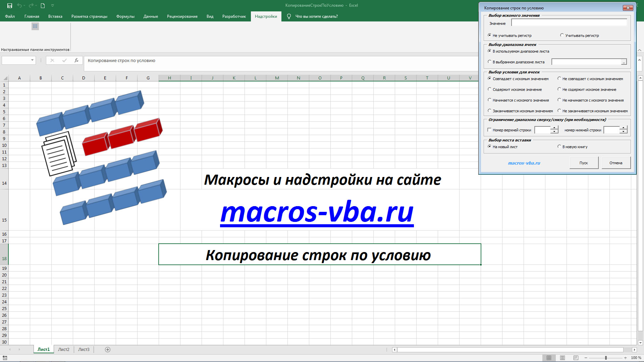Add a new sheet with plus icon
The image size is (644, 362).
click(108, 350)
